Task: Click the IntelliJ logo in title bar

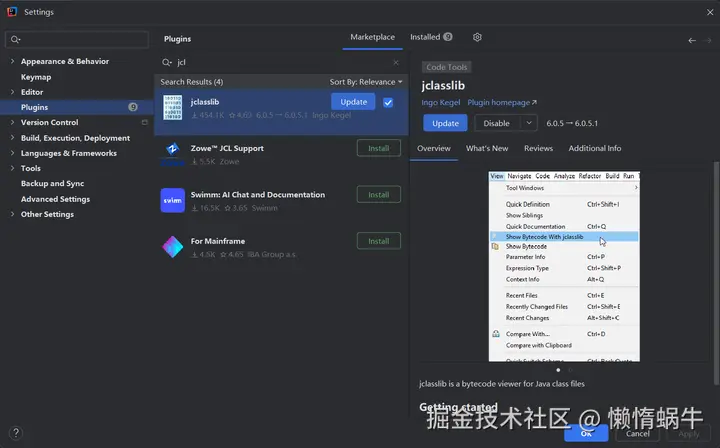Action: pos(12,11)
